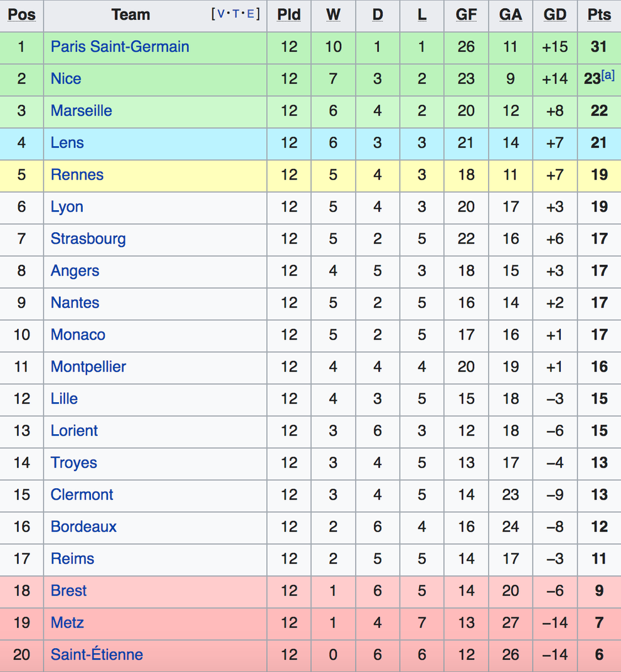Select the Lyon team link
The image size is (621, 672).
point(67,207)
